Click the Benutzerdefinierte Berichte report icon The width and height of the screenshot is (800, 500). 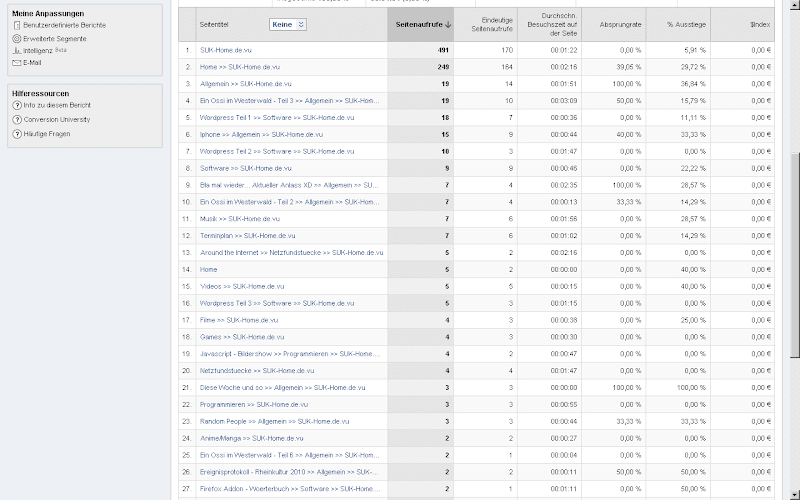tap(16, 23)
